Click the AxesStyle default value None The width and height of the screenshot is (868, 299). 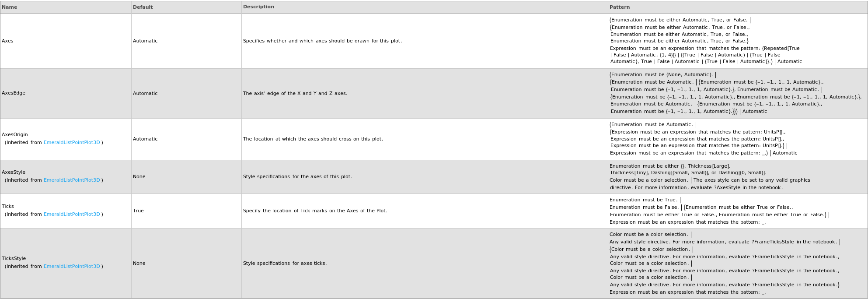pos(139,177)
